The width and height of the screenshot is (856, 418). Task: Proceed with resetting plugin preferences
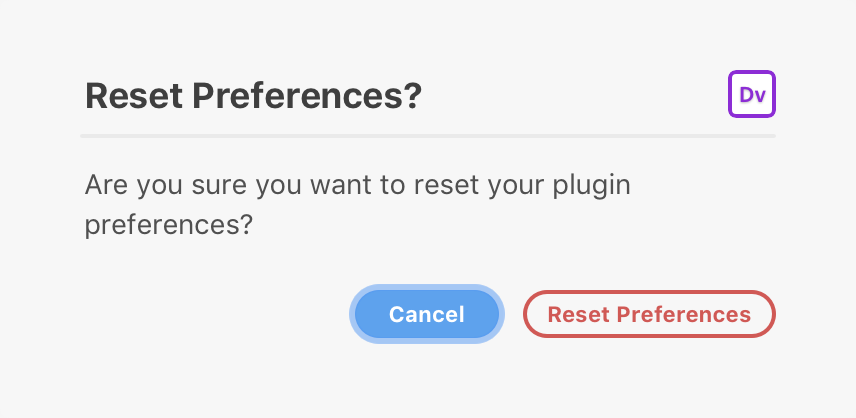[x=649, y=314]
